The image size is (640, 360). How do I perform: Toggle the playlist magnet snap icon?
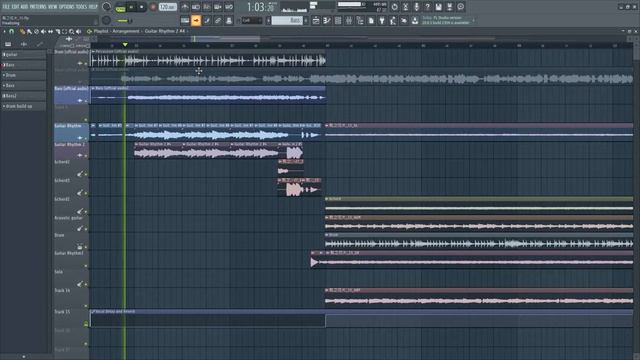click(11, 31)
